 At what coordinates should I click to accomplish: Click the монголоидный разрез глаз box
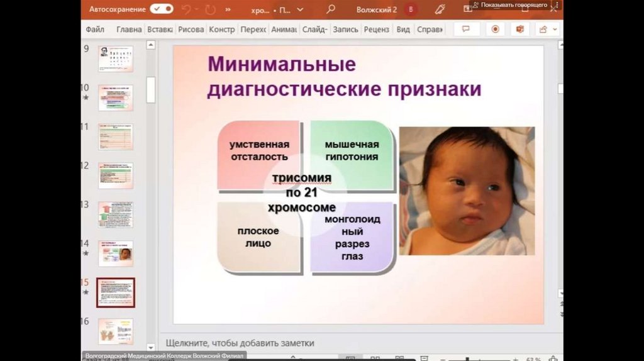(x=352, y=237)
